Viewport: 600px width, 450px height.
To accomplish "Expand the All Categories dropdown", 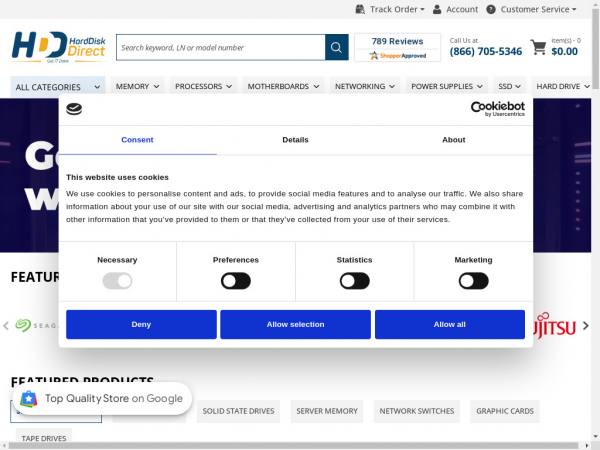I will 56,87.
